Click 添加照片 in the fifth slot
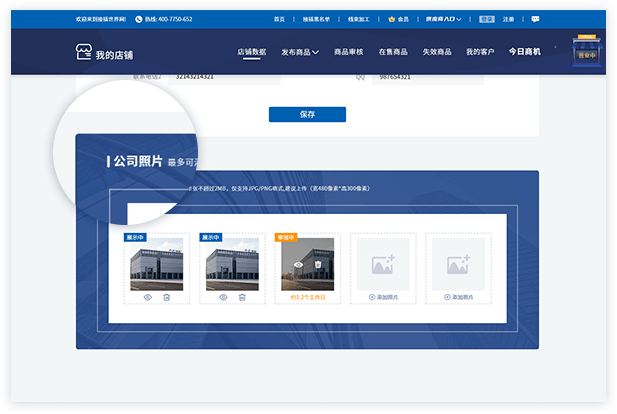The width and height of the screenshot is (617, 414). click(458, 297)
